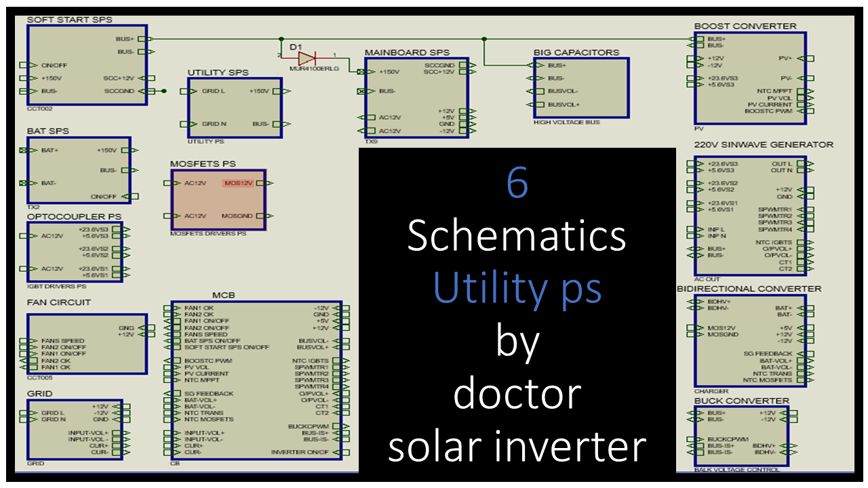
Task: Click the OPTOCOUPLER PS title label
Action: [74, 216]
